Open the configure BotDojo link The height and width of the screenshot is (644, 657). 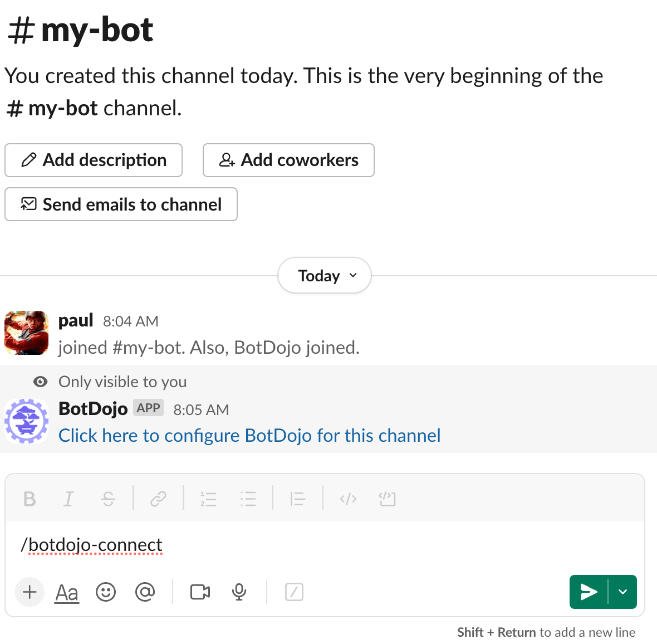249,436
